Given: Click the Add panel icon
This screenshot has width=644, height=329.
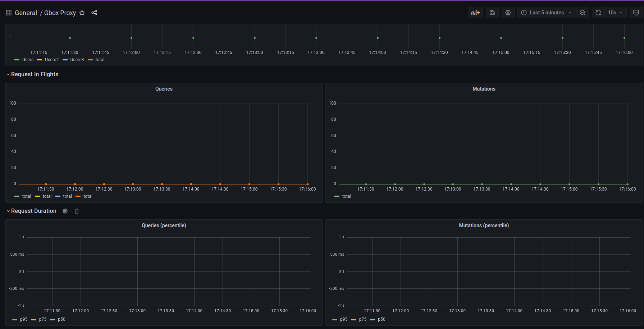Looking at the screenshot, I should 475,13.
